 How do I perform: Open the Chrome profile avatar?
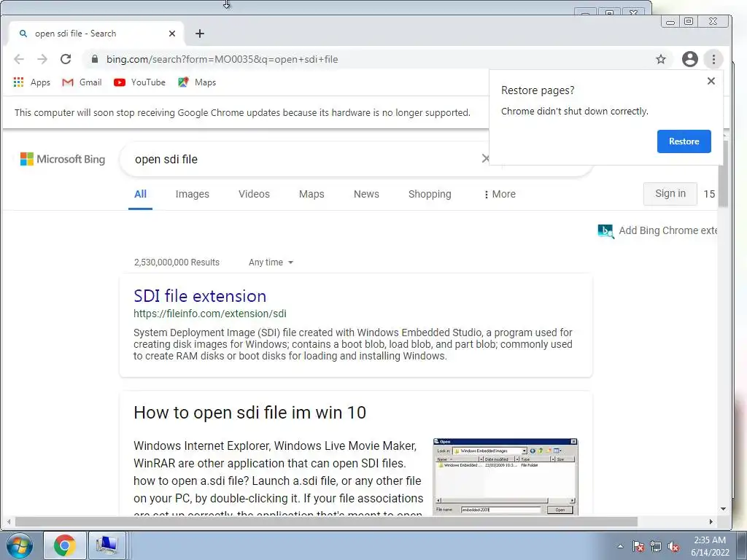[689, 59]
